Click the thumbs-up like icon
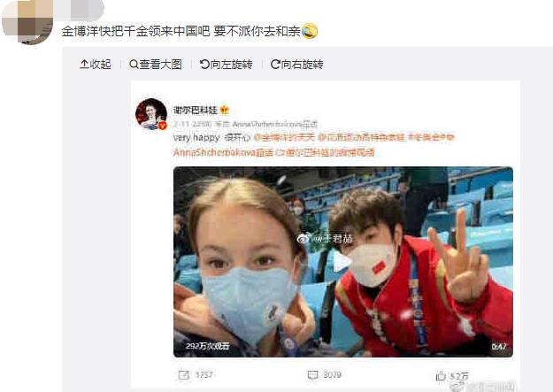 coord(441,376)
